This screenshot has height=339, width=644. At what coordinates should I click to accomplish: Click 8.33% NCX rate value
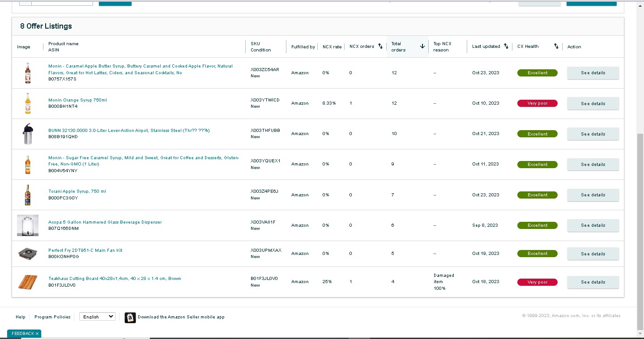click(x=329, y=103)
